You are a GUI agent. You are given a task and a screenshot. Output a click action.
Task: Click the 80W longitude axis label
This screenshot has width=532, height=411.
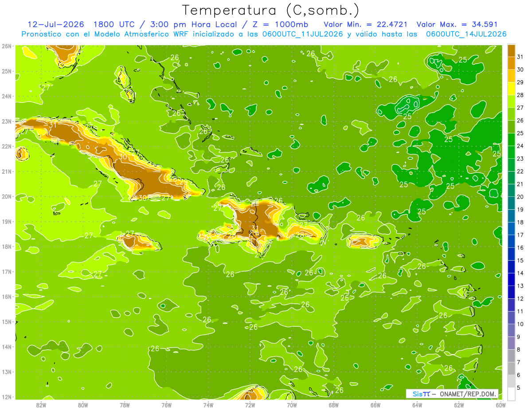83,405
